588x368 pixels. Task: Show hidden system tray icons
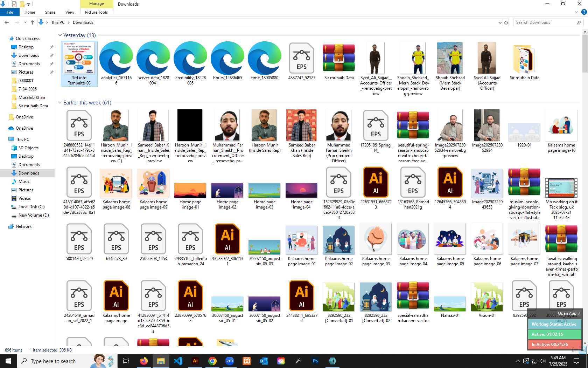(517, 361)
